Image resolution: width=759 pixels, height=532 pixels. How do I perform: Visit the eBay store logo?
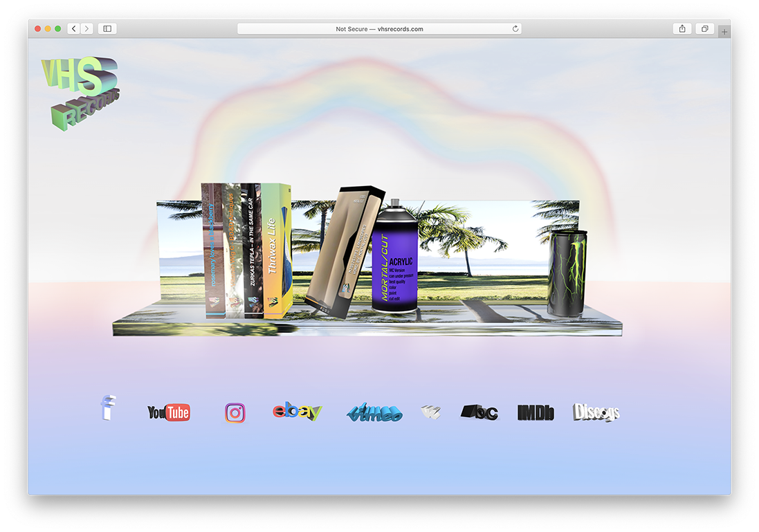297,412
